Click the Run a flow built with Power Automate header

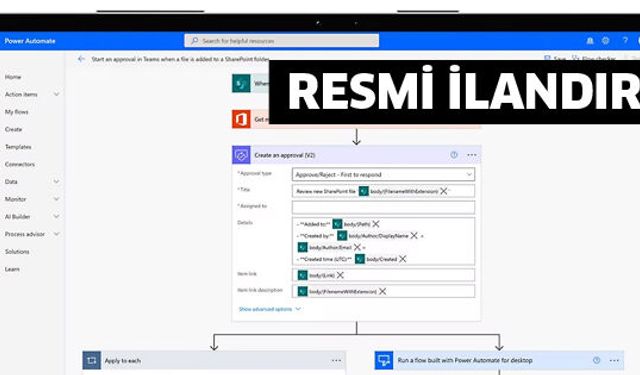coord(499,360)
